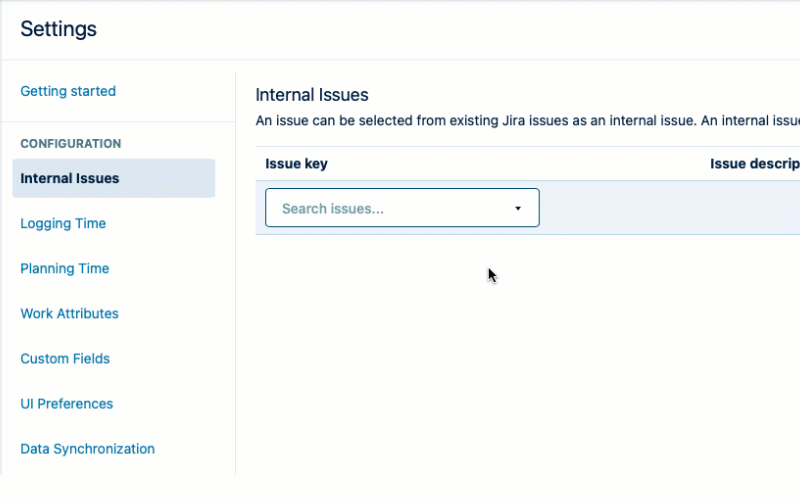Click the Issue description column header
Viewport: 800px width, 500px height.
754,164
